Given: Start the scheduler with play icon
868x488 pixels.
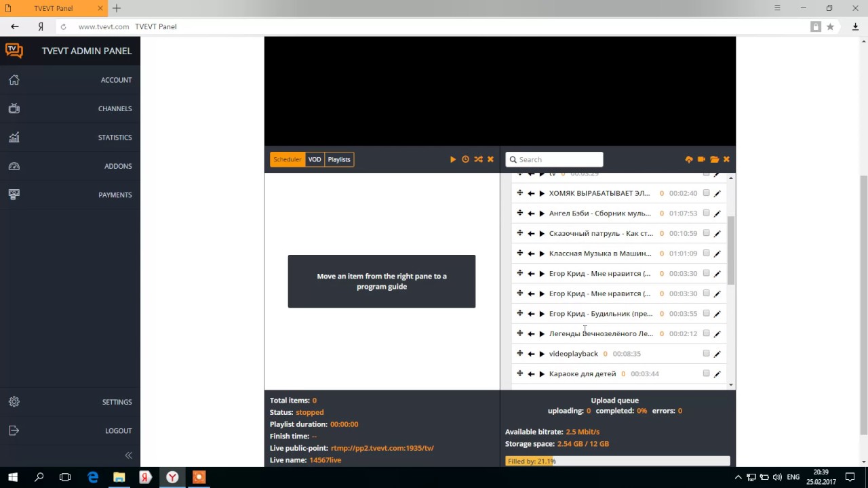Looking at the screenshot, I should pos(453,159).
